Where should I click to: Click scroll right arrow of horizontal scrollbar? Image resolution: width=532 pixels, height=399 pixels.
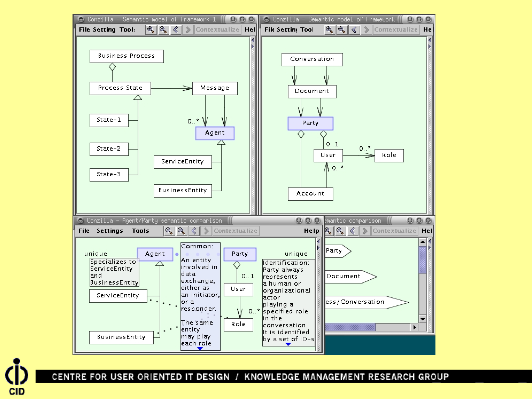click(x=414, y=327)
